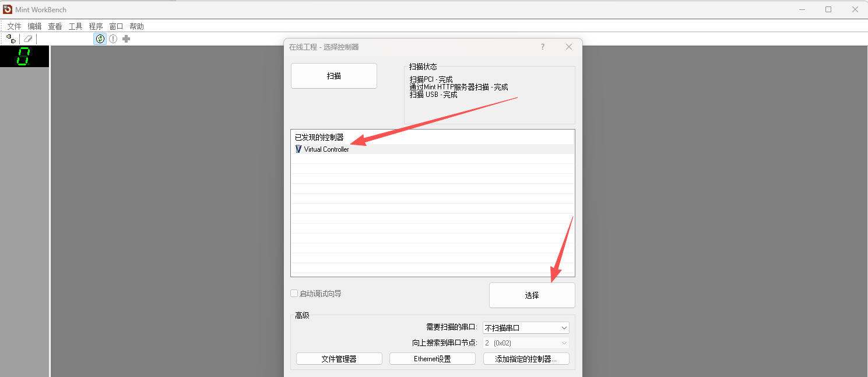
Task: Open the 向上搜索到串口节点 dropdown
Action: point(526,343)
